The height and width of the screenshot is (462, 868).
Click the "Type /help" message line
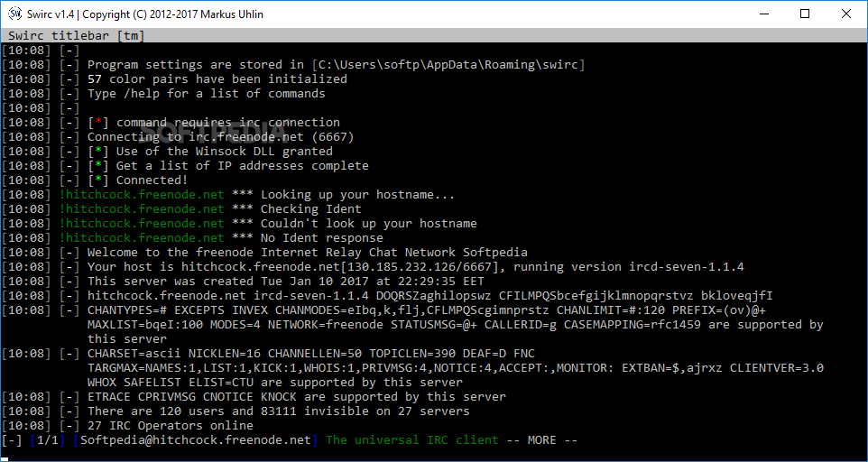coord(206,94)
